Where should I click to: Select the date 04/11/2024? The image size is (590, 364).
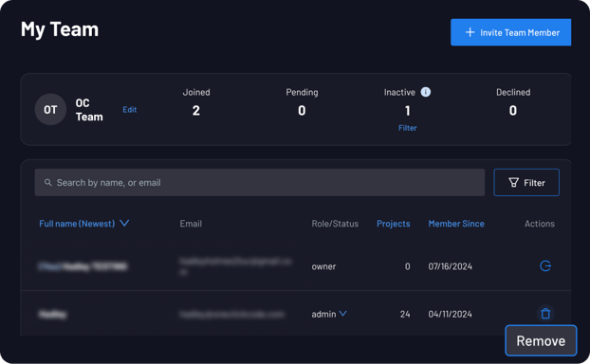(450, 314)
